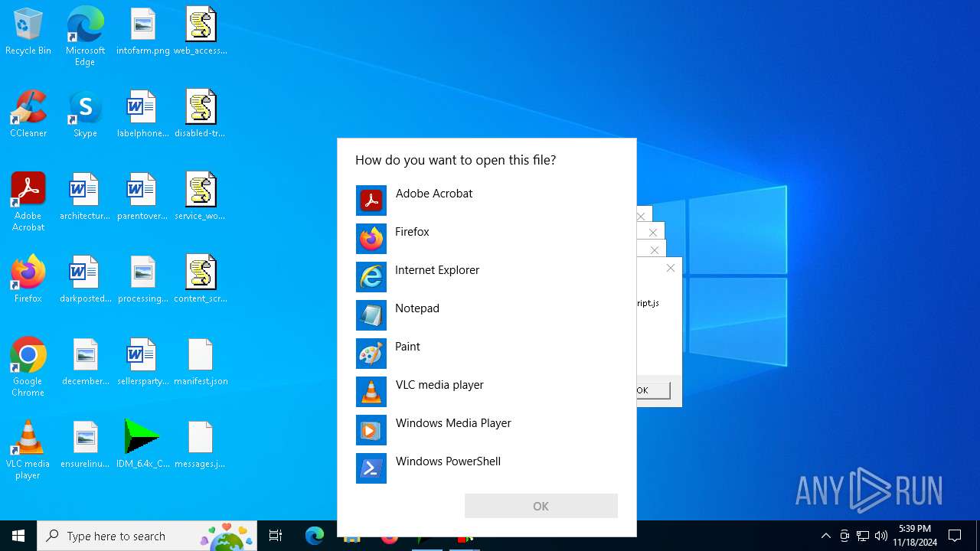This screenshot has width=980, height=551.
Task: Select darkposted Word document icon
Action: tap(85, 280)
